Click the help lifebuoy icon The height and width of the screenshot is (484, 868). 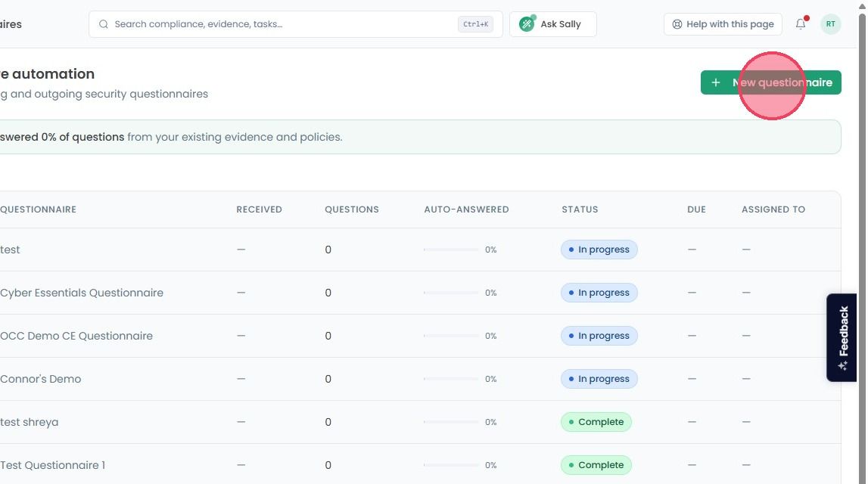click(x=677, y=24)
